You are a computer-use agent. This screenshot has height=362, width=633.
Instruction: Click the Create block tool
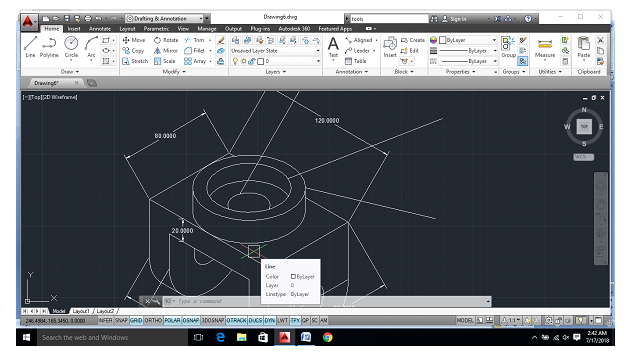413,40
